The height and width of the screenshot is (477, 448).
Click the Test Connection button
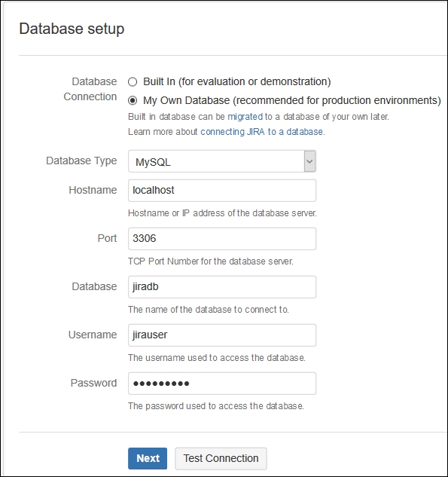[x=221, y=458]
